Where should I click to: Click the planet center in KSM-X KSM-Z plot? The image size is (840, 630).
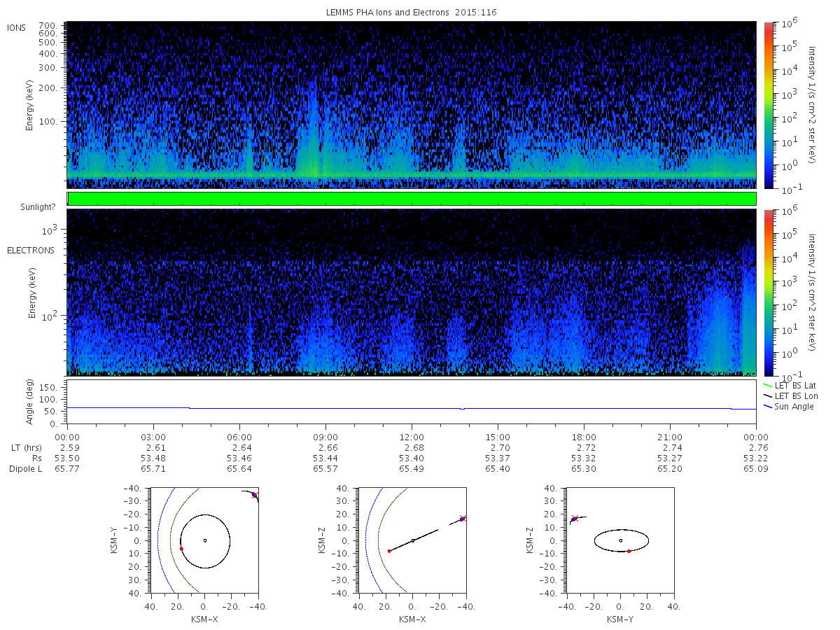(413, 540)
